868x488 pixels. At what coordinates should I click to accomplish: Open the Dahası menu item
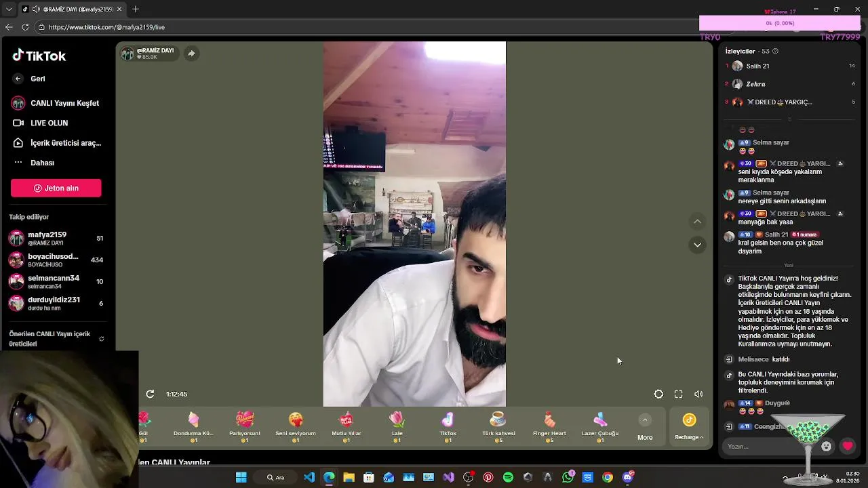[34, 163]
